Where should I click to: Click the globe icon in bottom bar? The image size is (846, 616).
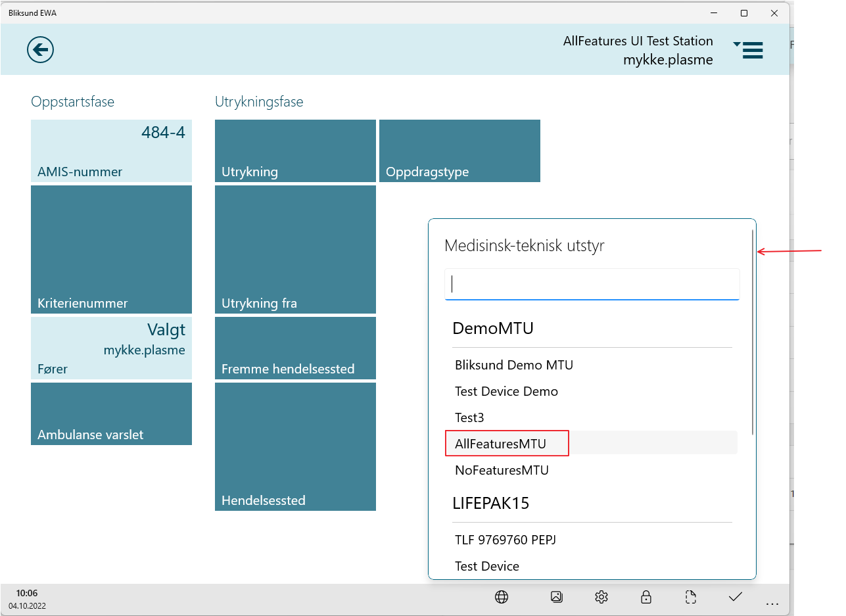(x=502, y=597)
